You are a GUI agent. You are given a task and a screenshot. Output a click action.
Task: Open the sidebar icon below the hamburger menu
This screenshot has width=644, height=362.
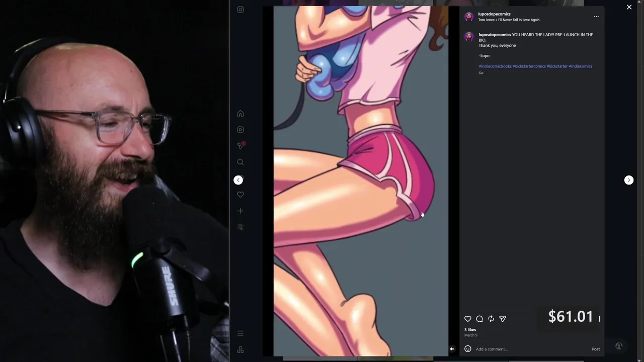tap(240, 349)
